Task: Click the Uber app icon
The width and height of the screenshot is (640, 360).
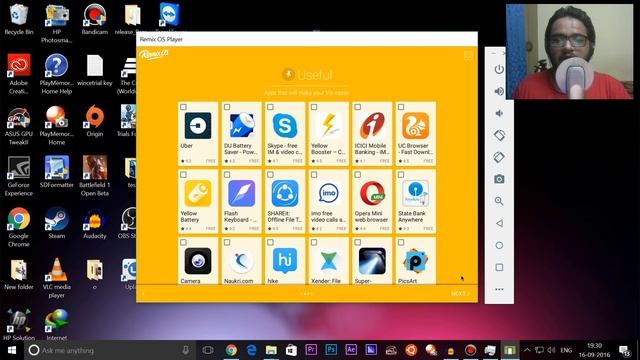Action: pos(198,125)
